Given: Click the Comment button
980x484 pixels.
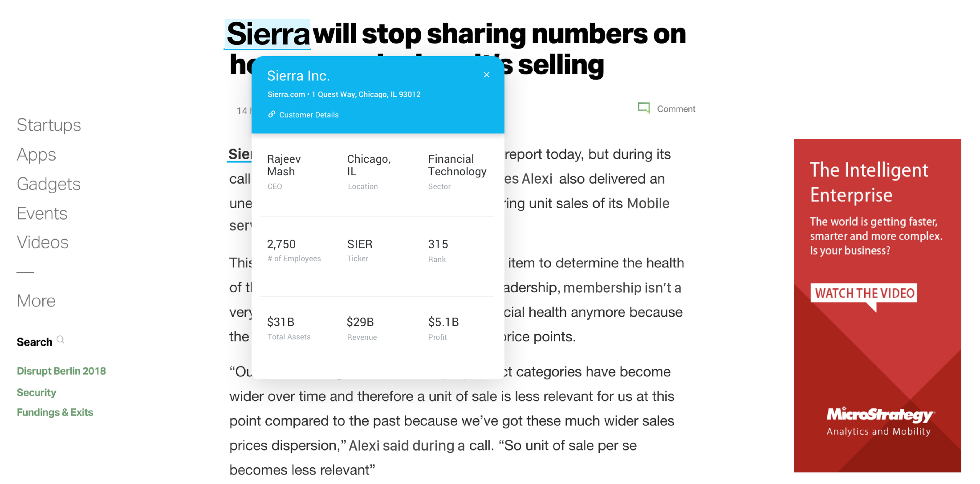Looking at the screenshot, I should [x=675, y=109].
